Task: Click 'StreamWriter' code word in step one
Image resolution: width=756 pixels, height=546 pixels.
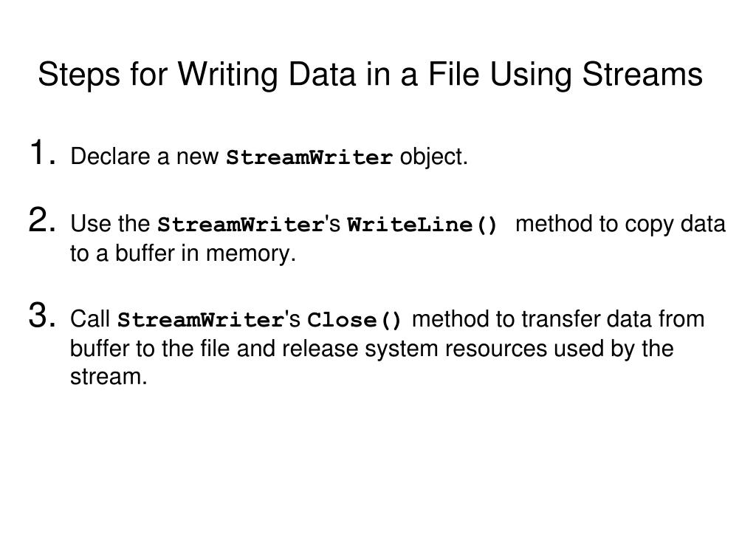Action: coord(309,157)
